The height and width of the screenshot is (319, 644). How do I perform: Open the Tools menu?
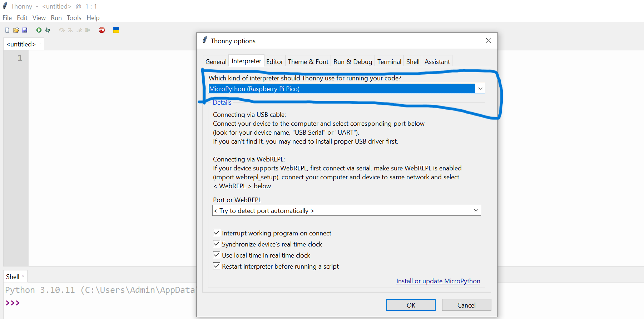tap(74, 18)
